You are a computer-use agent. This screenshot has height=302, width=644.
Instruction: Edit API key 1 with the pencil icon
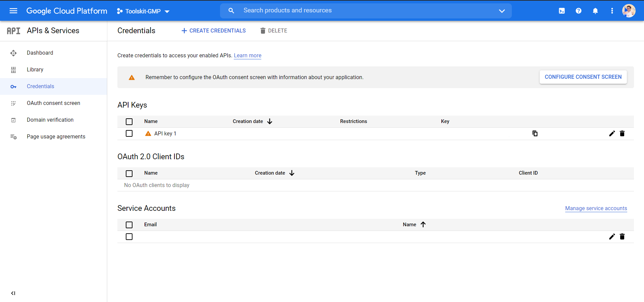pos(612,133)
